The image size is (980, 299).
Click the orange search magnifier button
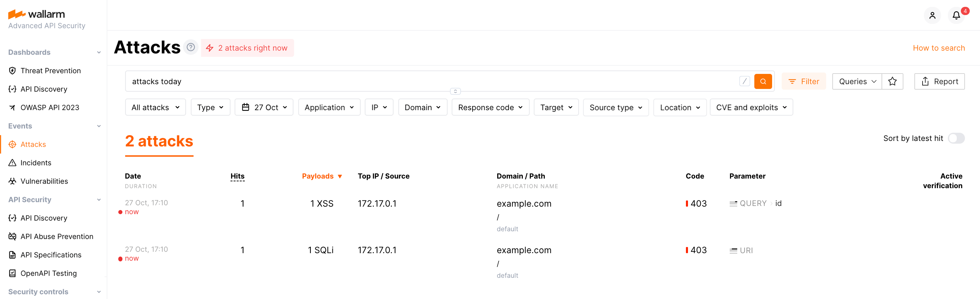(763, 81)
